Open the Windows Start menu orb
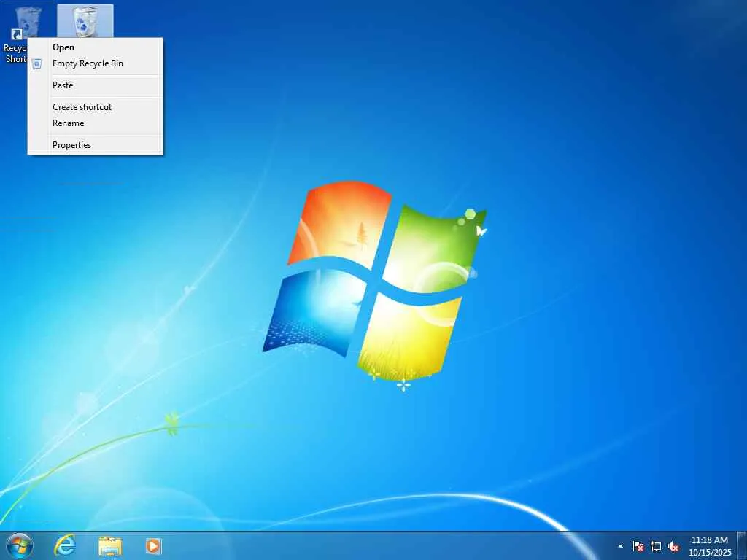The height and width of the screenshot is (560, 747). (20, 545)
